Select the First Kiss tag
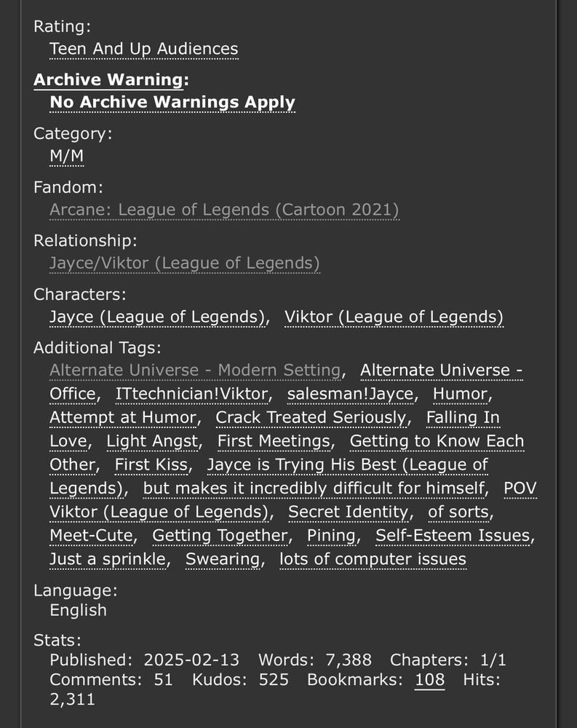 (x=151, y=464)
